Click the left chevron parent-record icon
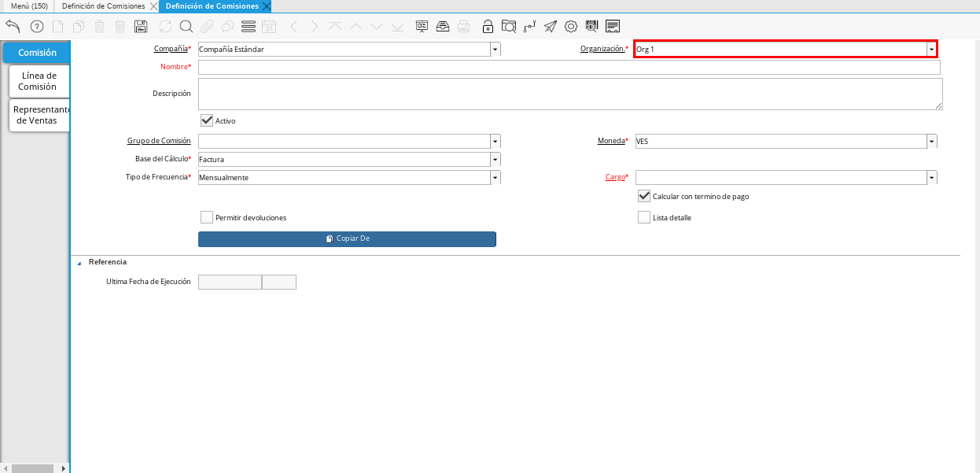This screenshot has width=980, height=473. pyautogui.click(x=293, y=26)
